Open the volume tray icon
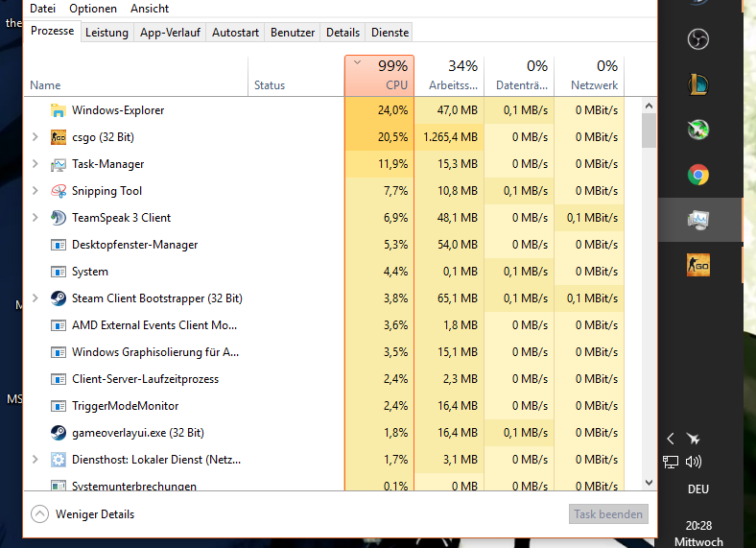This screenshot has height=548, width=756. point(694,463)
